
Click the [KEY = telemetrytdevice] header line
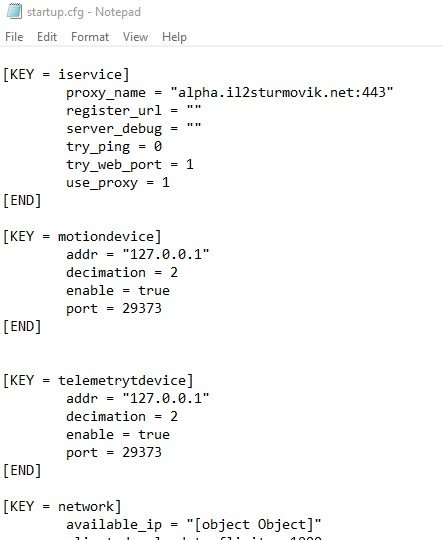98,381
